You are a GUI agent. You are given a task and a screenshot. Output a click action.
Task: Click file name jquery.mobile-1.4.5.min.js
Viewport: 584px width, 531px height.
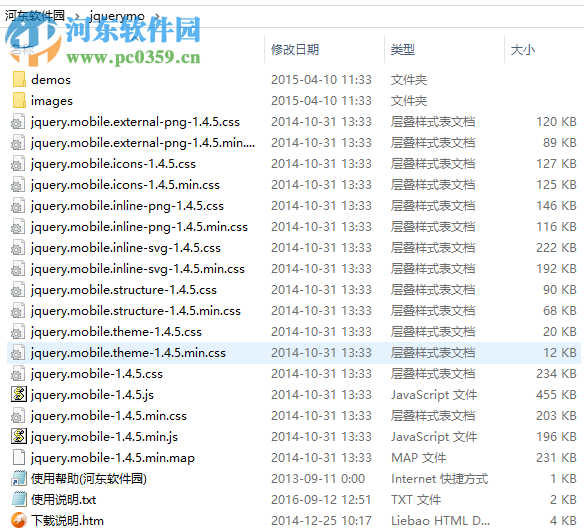[x=105, y=437]
